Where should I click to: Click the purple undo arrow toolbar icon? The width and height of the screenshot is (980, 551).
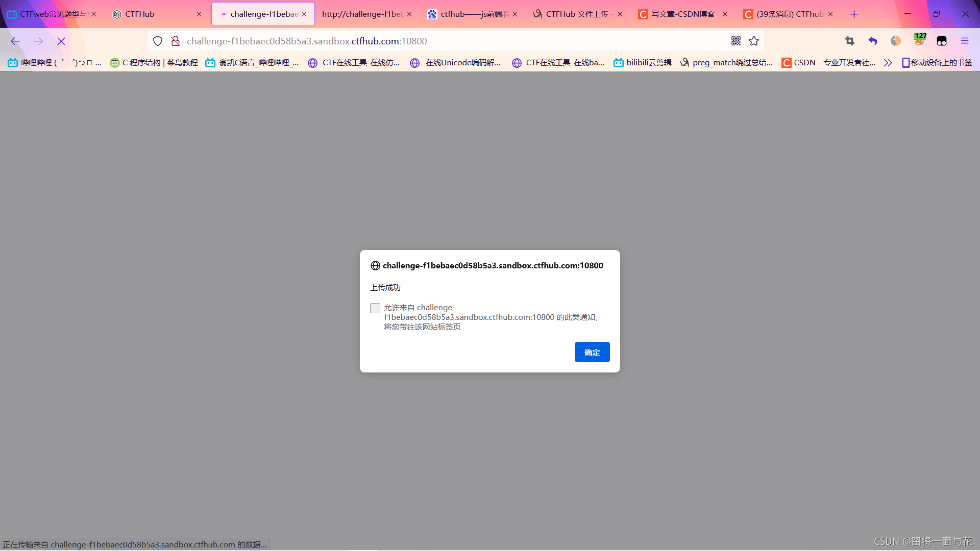(x=873, y=41)
